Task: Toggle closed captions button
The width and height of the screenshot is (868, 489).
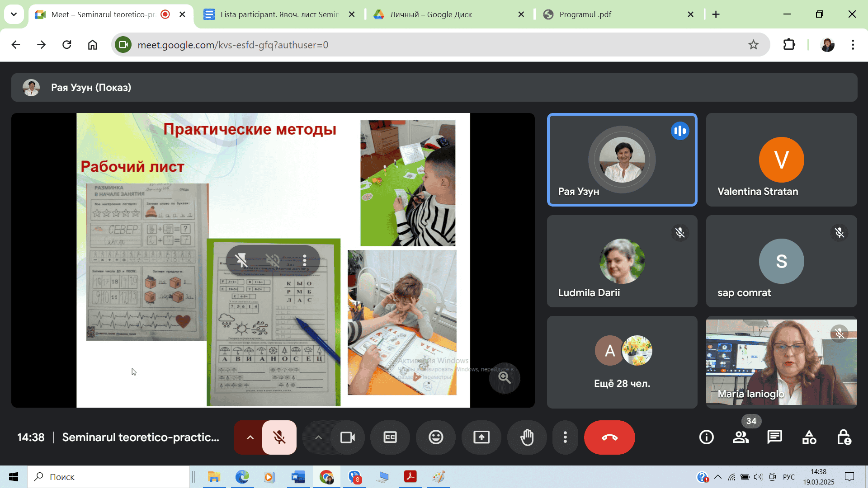Action: [390, 437]
